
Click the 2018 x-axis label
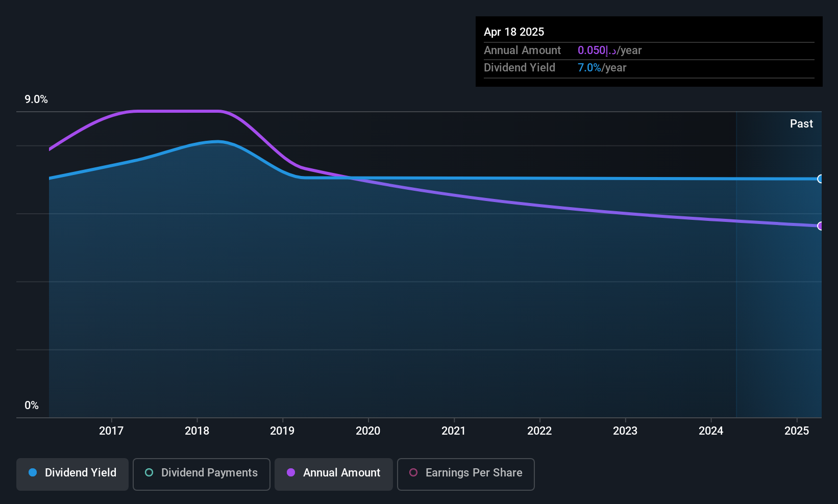tap(197, 431)
